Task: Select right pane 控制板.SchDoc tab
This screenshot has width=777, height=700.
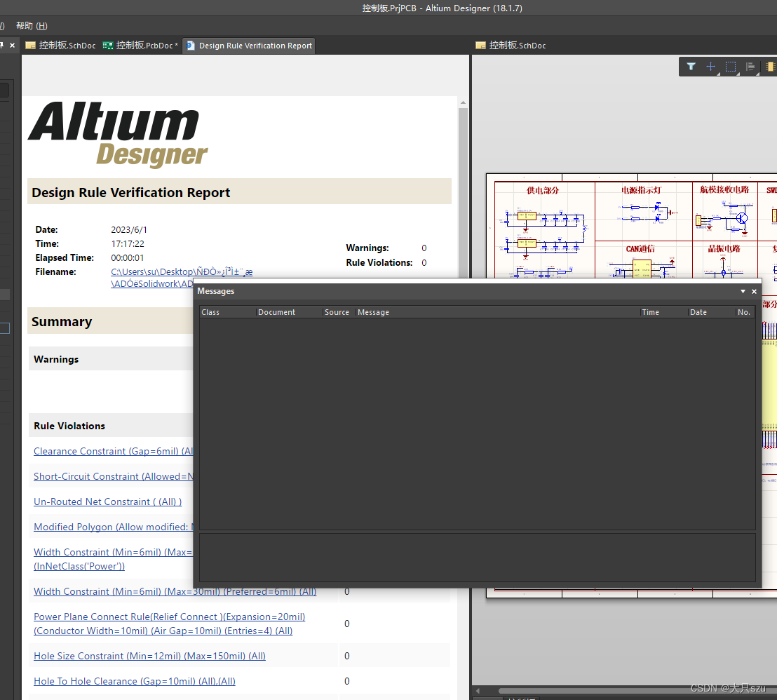Action: [x=511, y=45]
